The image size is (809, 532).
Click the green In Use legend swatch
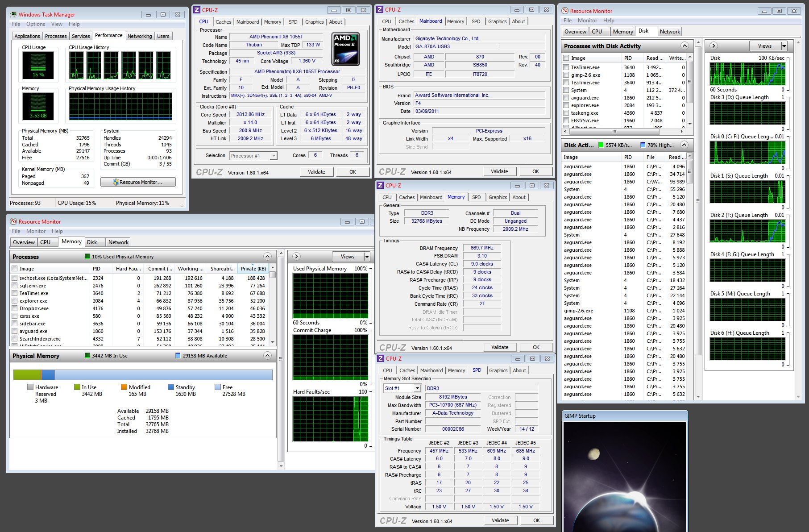[x=77, y=387]
